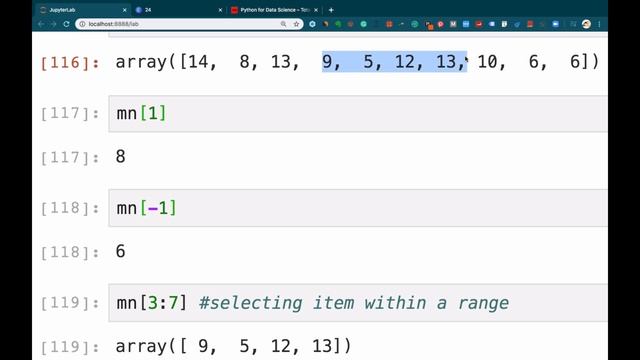Viewport: 640px width, 360px height.
Task: Click the highlighted 9, 5, 12, 13 selection
Action: click(x=394, y=62)
